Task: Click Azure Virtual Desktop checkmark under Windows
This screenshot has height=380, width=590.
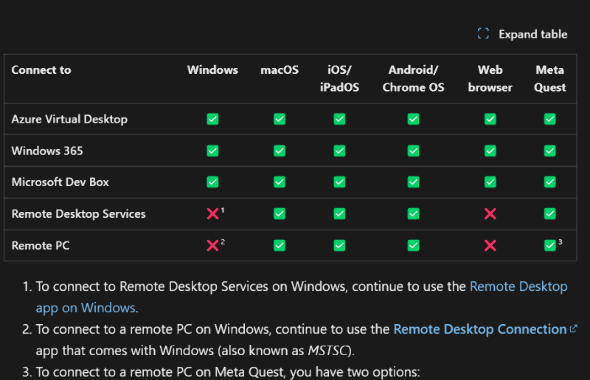Action: click(x=213, y=119)
